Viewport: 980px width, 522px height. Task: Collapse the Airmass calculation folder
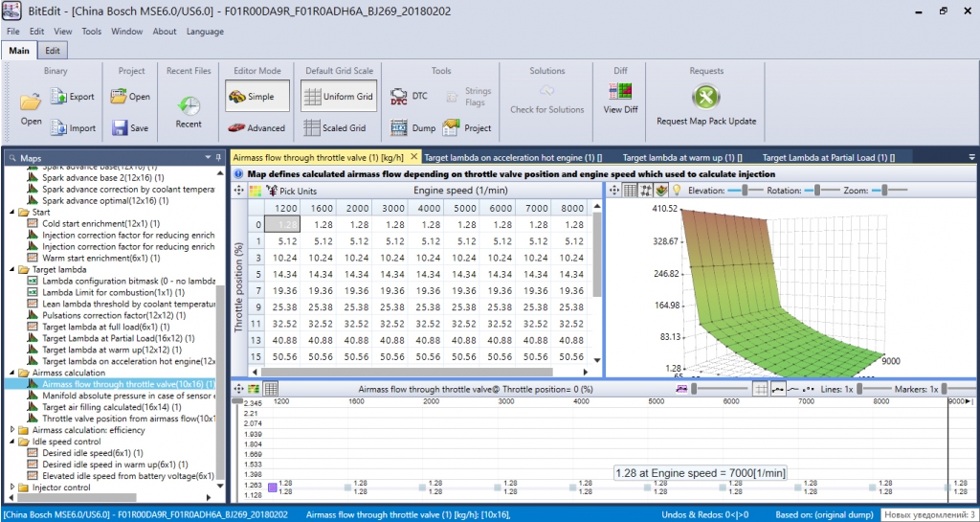point(13,373)
